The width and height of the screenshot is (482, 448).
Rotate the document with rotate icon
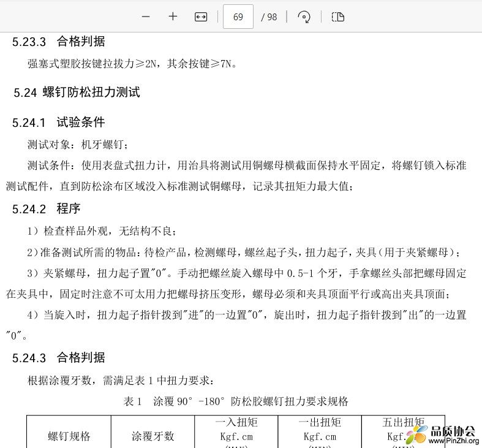[304, 17]
